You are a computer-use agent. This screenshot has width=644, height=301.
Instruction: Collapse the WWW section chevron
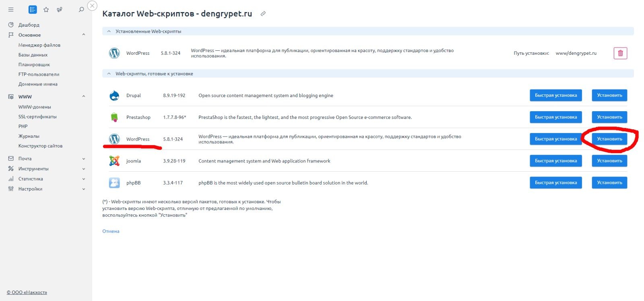click(84, 96)
